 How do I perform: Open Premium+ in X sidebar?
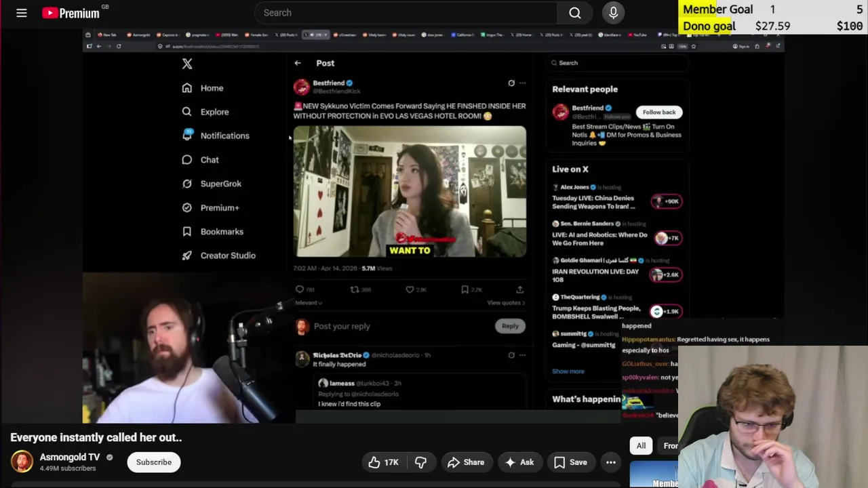tap(210, 207)
